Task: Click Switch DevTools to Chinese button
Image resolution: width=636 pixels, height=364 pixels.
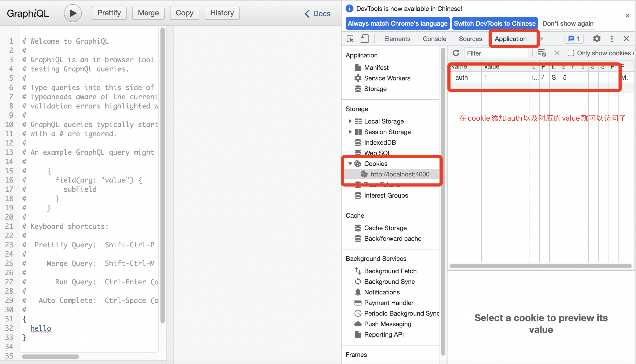Action: [494, 24]
